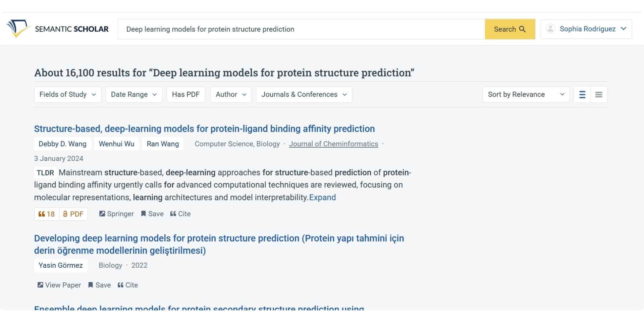This screenshot has width=644, height=322.
Task: Open the Fields of Study dropdown
Action: pyautogui.click(x=67, y=94)
